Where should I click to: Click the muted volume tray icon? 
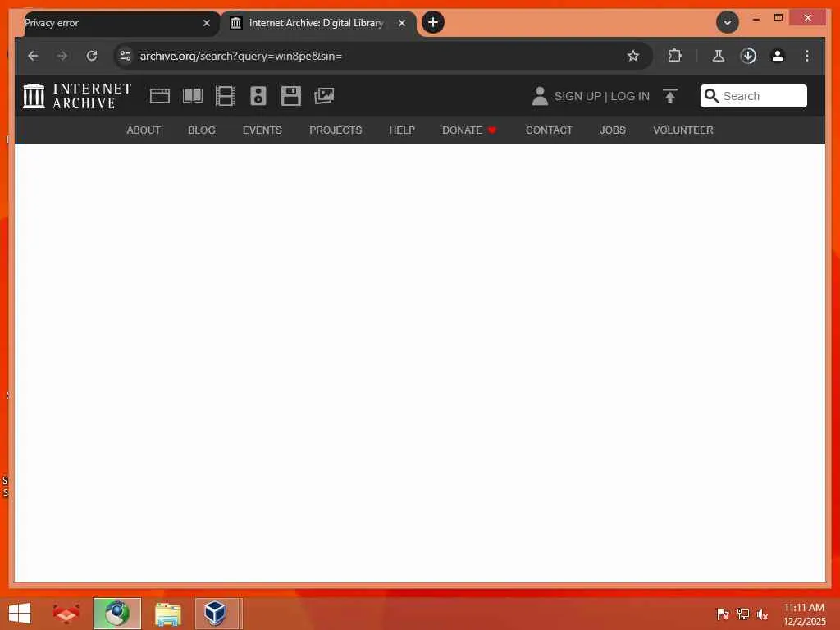[x=762, y=614]
